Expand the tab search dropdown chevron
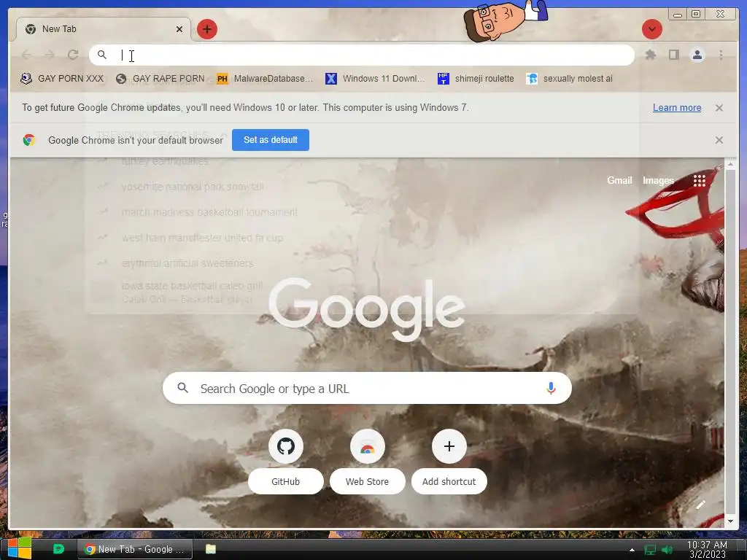 (x=651, y=29)
